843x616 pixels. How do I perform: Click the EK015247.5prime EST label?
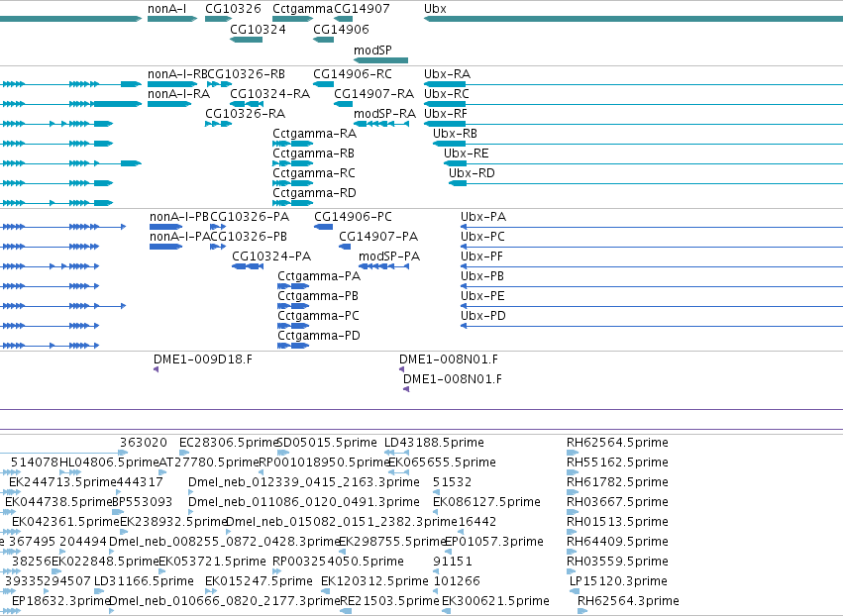259,581
